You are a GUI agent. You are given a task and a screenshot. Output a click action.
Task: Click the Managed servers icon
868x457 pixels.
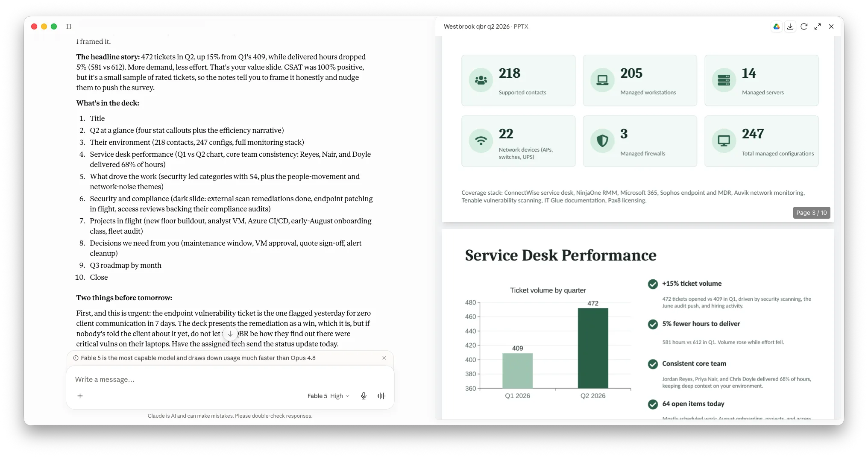[724, 80]
